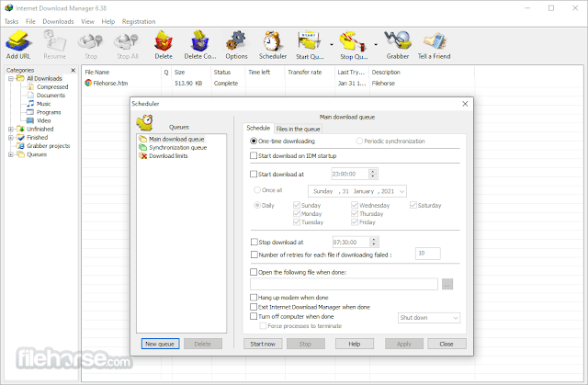
Task: Enable Start download on IDM startup
Action: click(x=254, y=155)
